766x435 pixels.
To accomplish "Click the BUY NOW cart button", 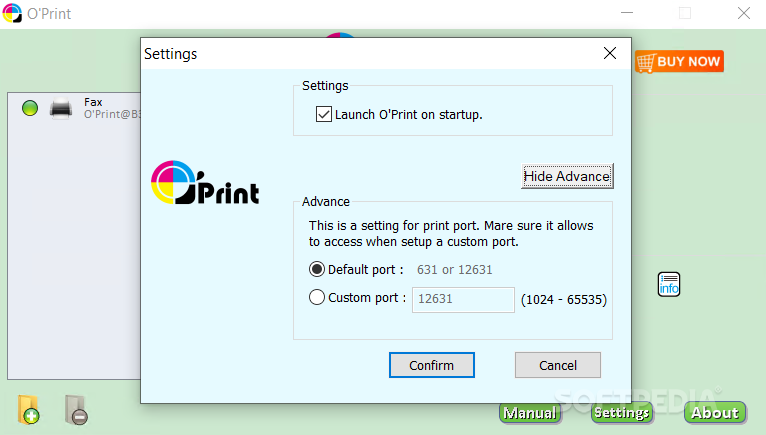I will 679,62.
